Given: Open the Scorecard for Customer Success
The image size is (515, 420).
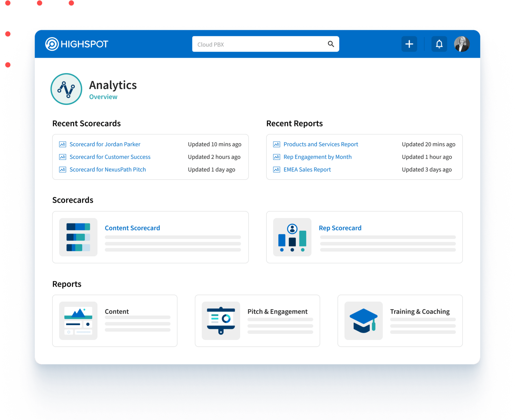Looking at the screenshot, I should click(110, 157).
